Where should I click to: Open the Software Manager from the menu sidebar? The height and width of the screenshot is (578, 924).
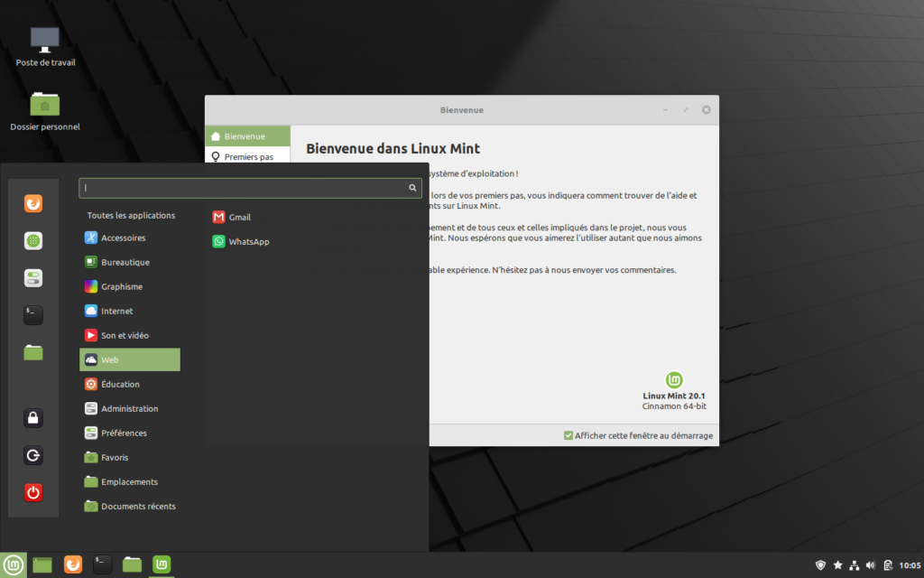coord(32,241)
